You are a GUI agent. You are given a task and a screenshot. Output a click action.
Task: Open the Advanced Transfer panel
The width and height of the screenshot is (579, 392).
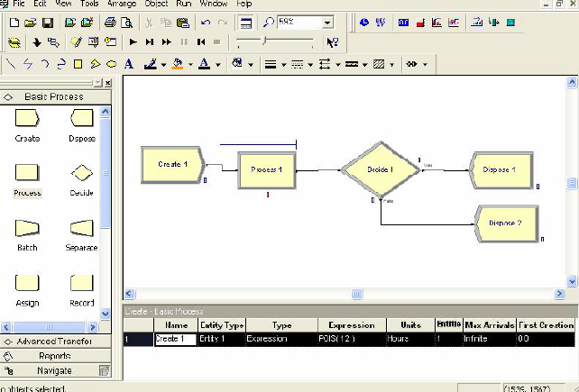(55, 342)
